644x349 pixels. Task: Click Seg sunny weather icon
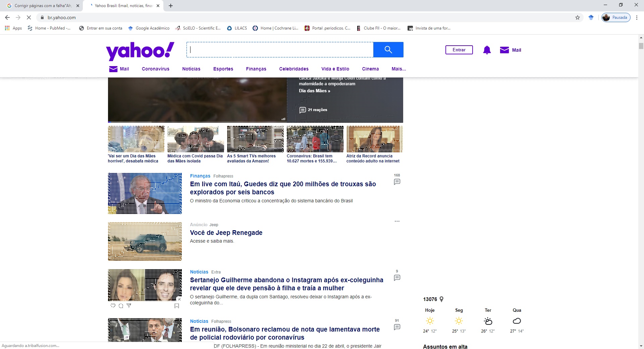click(x=459, y=321)
